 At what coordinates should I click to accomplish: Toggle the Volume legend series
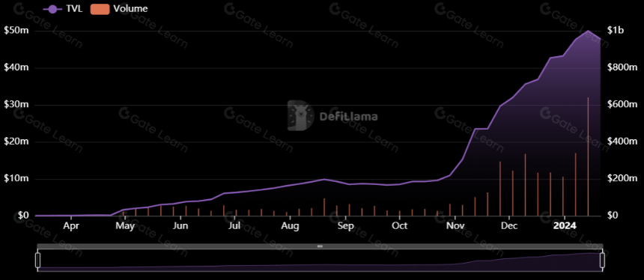click(x=119, y=9)
